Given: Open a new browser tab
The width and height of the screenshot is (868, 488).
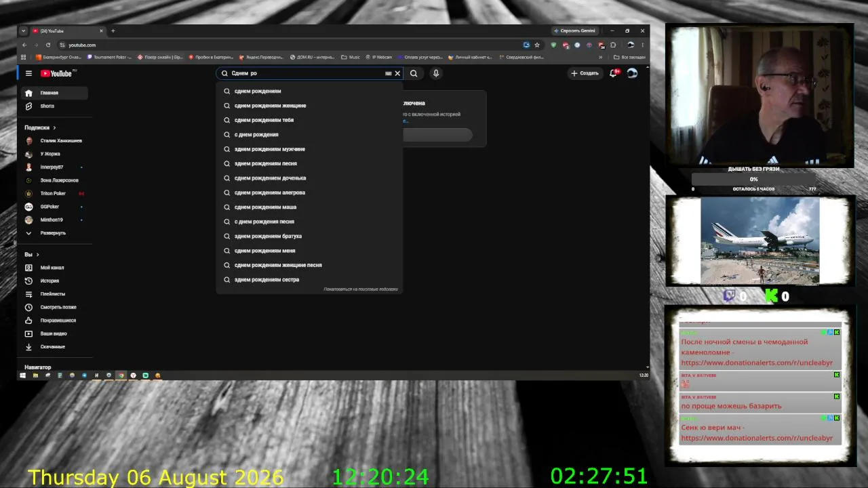Looking at the screenshot, I should coord(113,30).
